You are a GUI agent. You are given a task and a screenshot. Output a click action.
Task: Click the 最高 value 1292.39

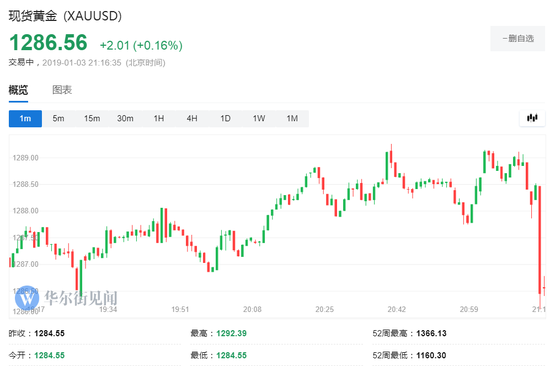pyautogui.click(x=232, y=333)
